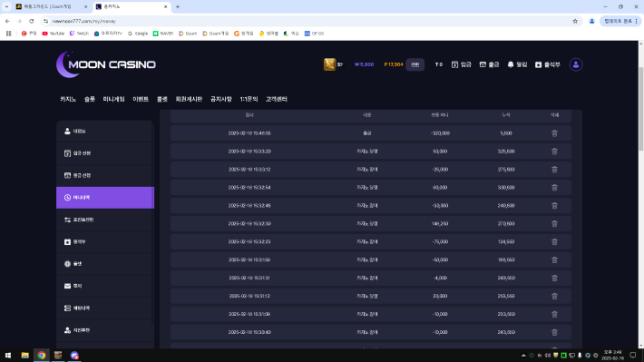Open the 알림 notifications bell
Viewport: 644px width, 362px height.
point(517,64)
